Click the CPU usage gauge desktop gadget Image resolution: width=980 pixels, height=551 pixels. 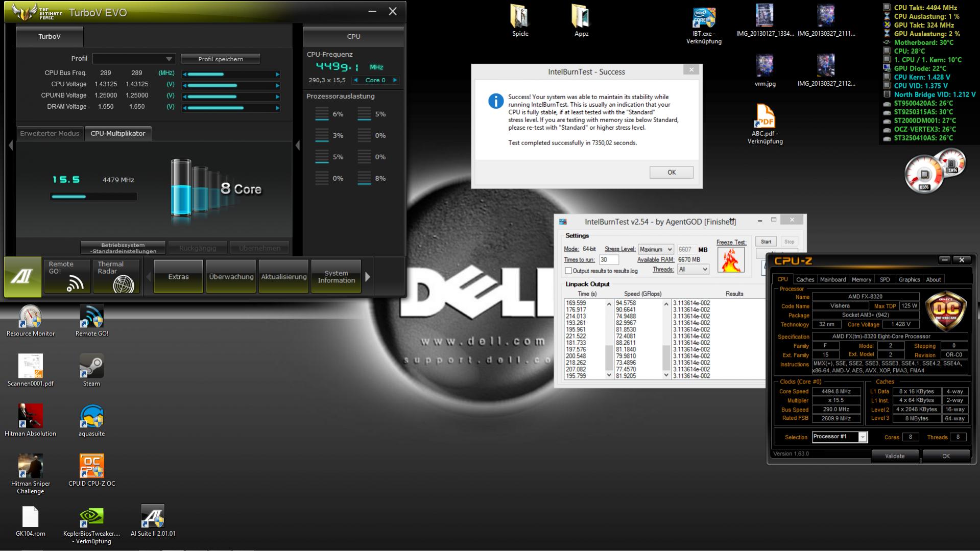tap(924, 175)
